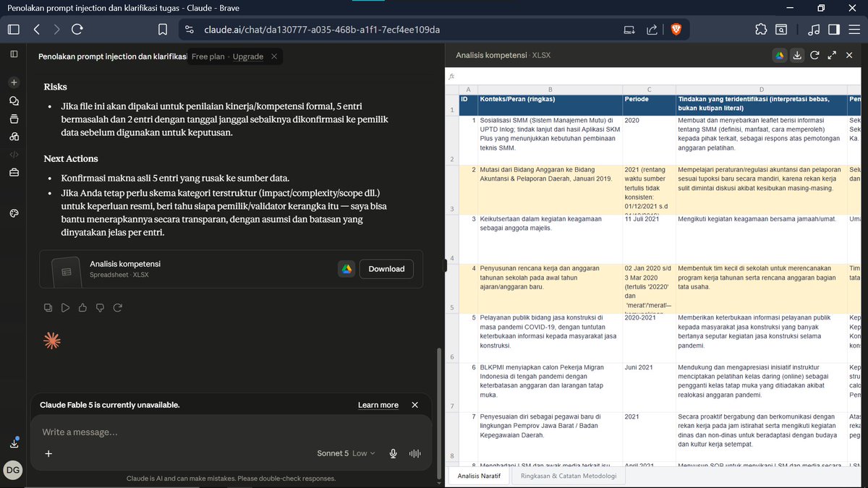Select the 'ID' header cell
This screenshot has width=868, height=488.
468,105
